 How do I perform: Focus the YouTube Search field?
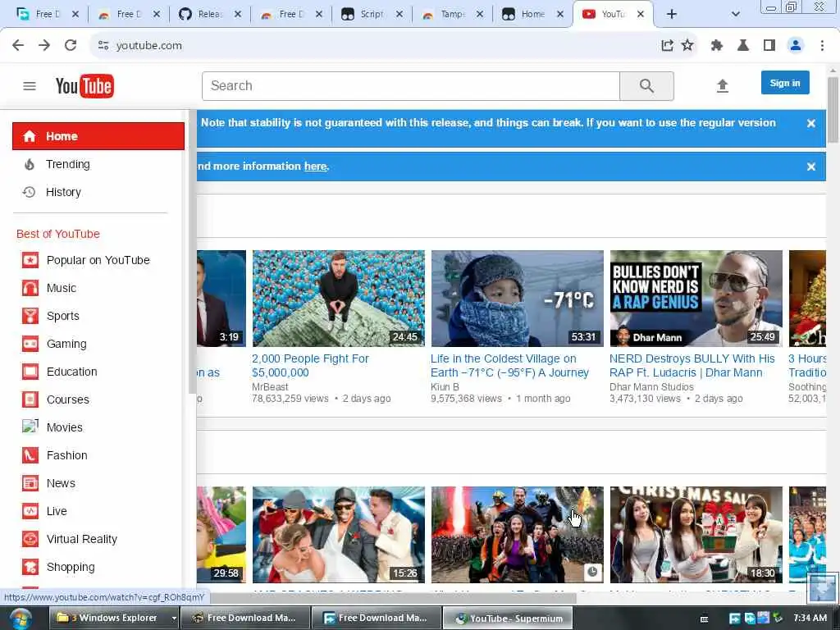pyautogui.click(x=410, y=85)
